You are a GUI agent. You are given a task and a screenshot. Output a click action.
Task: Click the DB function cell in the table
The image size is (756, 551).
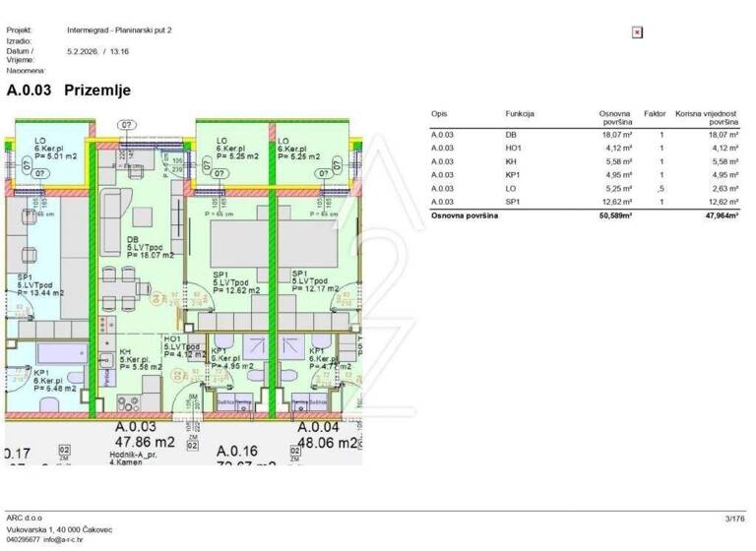[x=511, y=134]
